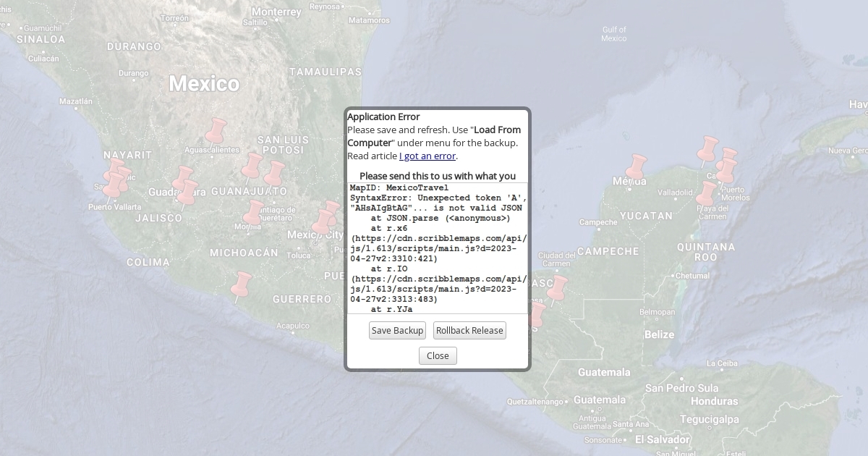Select the pushpin left of San Luis Potosi label
This screenshot has width=868, height=456.
click(251, 167)
